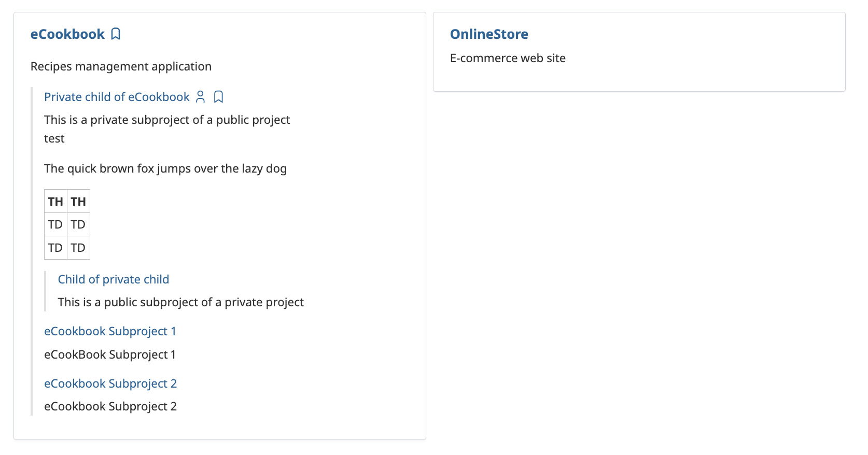Click the bookmark icon beside Private child
Viewport: 868px width, 455px height.
(x=219, y=97)
